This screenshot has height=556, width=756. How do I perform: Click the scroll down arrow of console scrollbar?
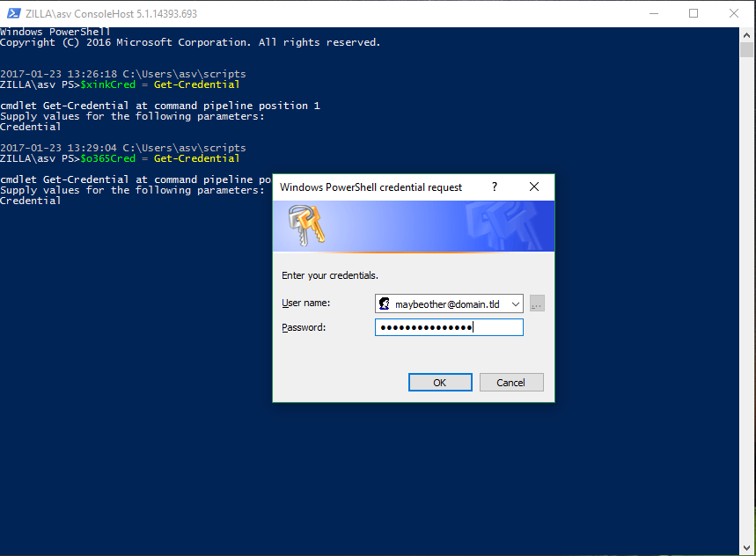tap(747, 547)
